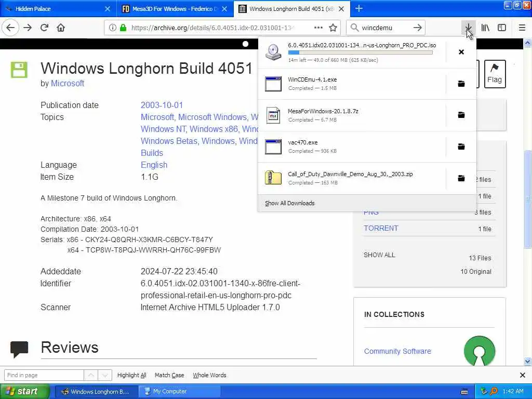Show site information icon in address bar

click(112, 28)
